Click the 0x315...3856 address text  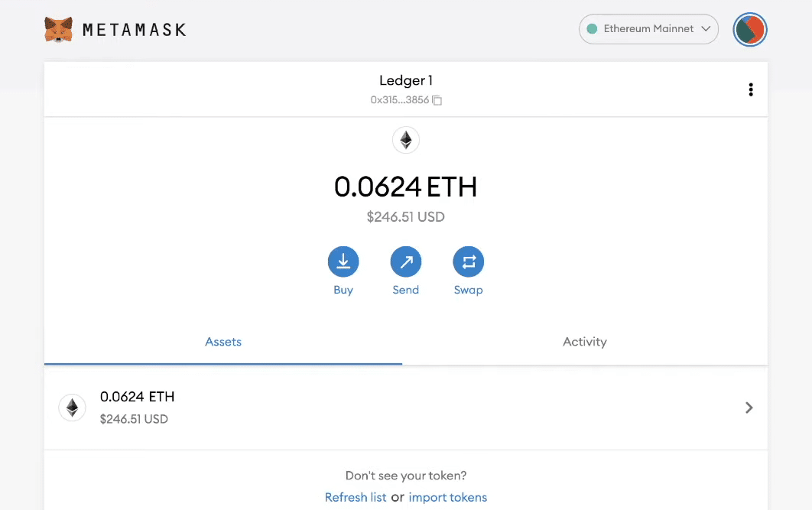click(x=399, y=100)
